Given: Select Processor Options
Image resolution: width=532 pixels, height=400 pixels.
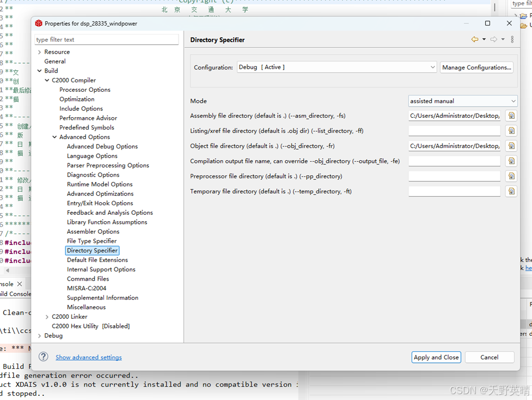Looking at the screenshot, I should point(85,90).
